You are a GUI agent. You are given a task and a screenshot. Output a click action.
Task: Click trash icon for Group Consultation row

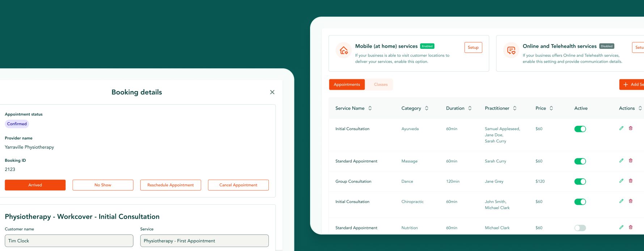pyautogui.click(x=631, y=181)
